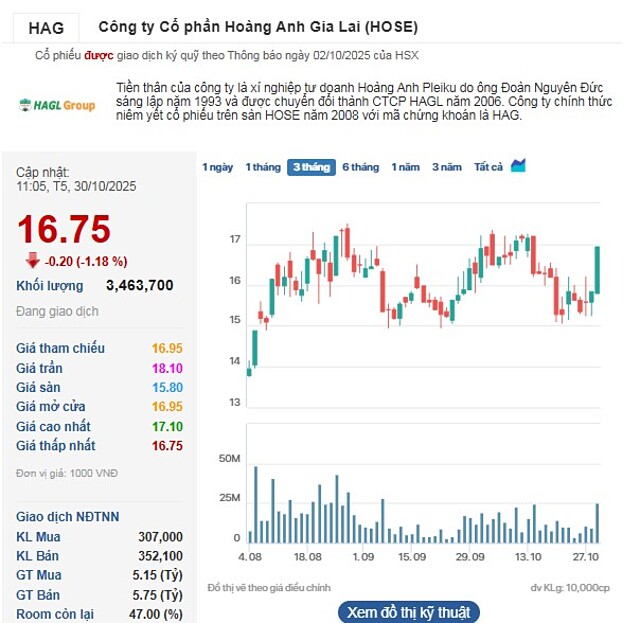Click the HAG ticker symbol box
This screenshot has height=623, width=640.
coord(46,27)
